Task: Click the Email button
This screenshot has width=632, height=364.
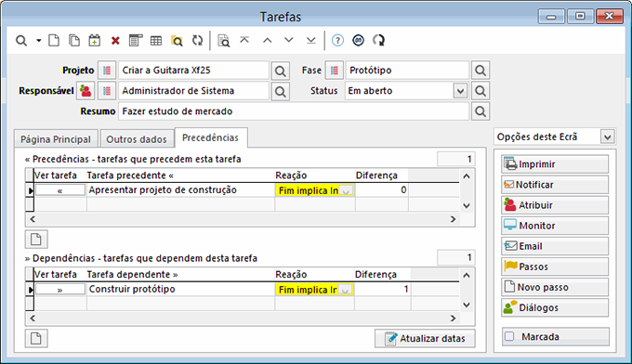Action: pyautogui.click(x=555, y=246)
